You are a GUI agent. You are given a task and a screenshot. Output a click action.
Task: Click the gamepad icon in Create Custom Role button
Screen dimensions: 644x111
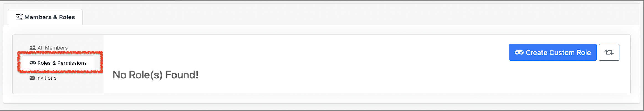click(x=519, y=52)
